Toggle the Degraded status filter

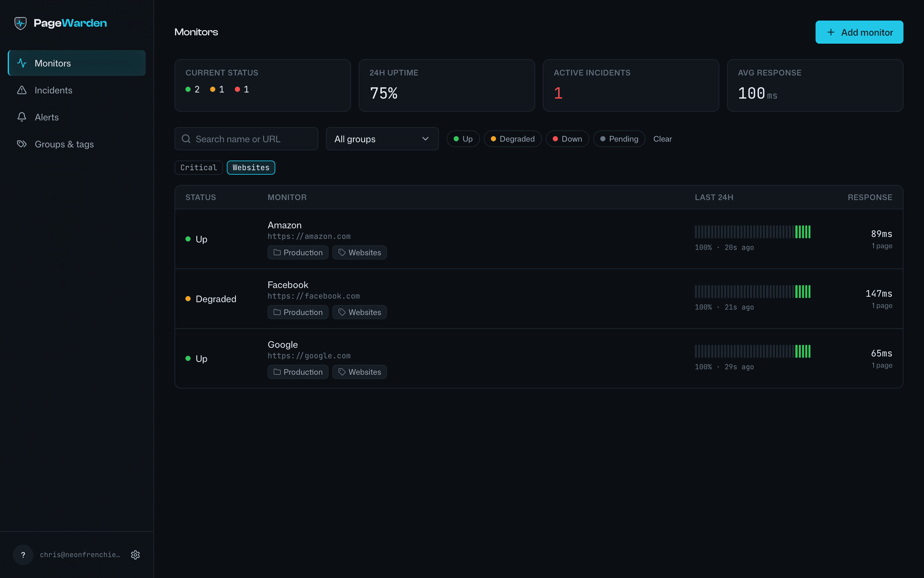512,139
